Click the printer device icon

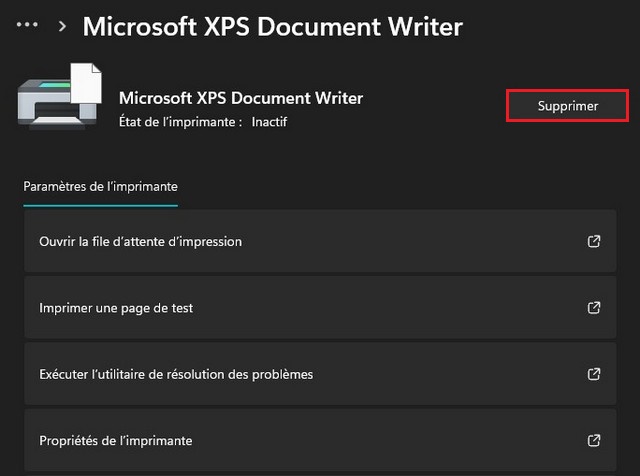tap(60, 96)
